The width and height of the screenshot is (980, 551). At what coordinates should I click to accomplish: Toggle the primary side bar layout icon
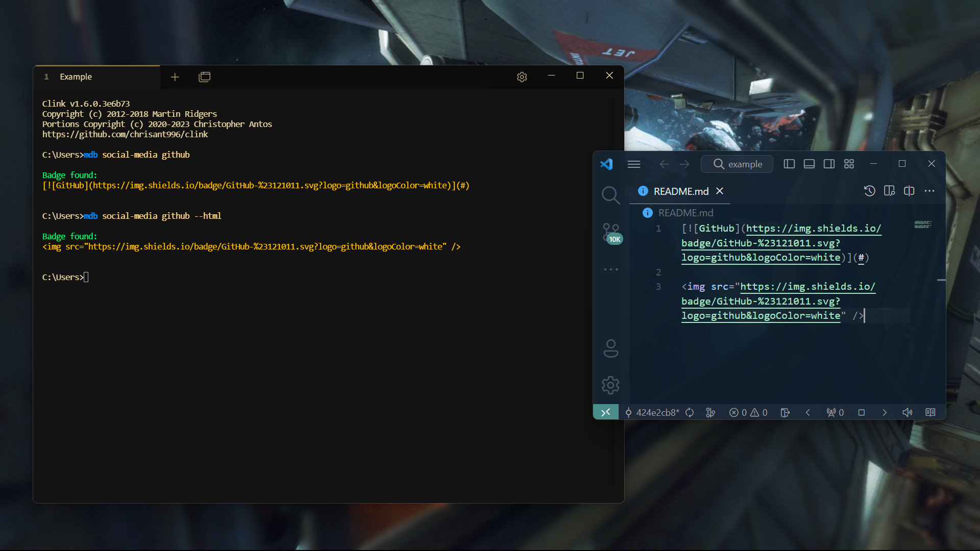click(789, 164)
